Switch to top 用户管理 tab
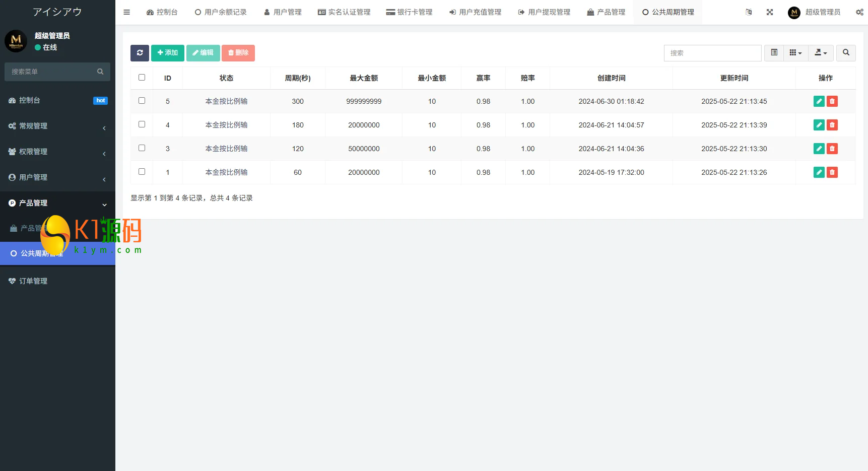This screenshot has width=868, height=471. pyautogui.click(x=283, y=12)
